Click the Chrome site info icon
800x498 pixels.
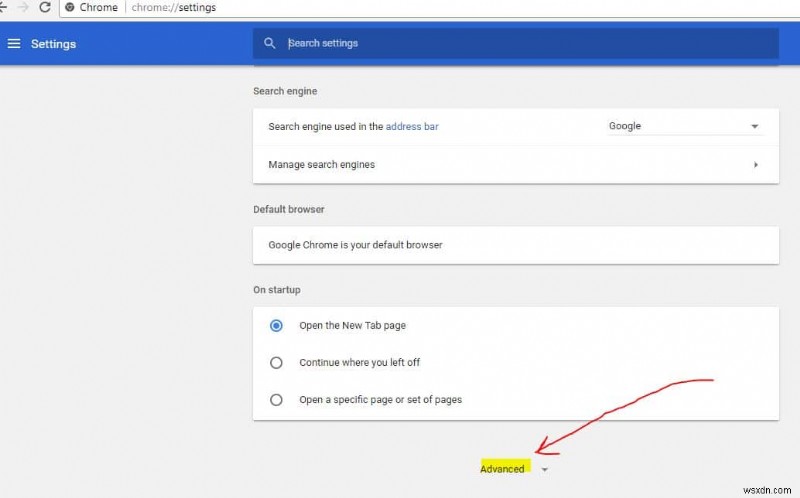(69, 8)
